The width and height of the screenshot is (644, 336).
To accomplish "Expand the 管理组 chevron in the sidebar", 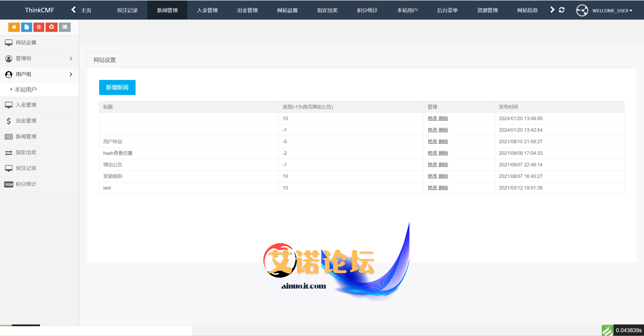I will (x=71, y=58).
